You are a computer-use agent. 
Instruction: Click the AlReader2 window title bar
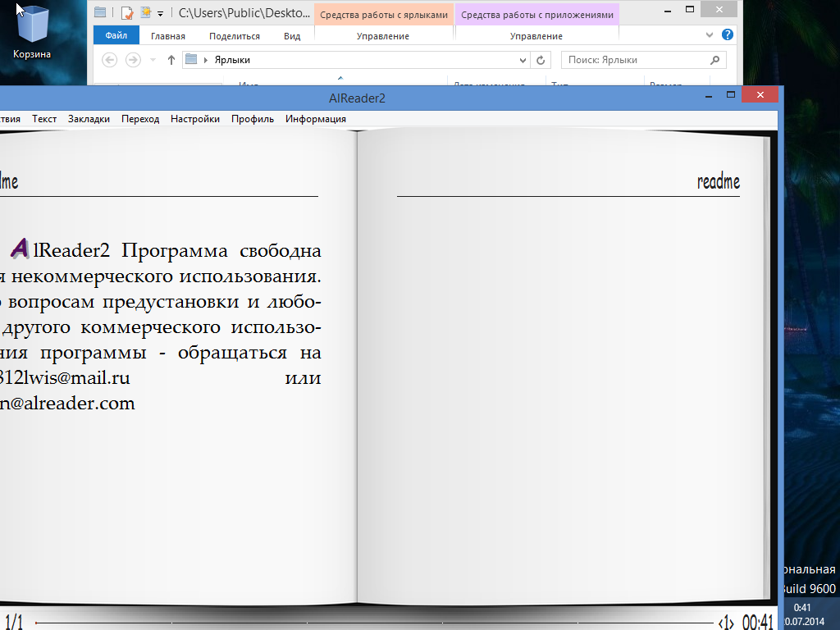coord(357,98)
